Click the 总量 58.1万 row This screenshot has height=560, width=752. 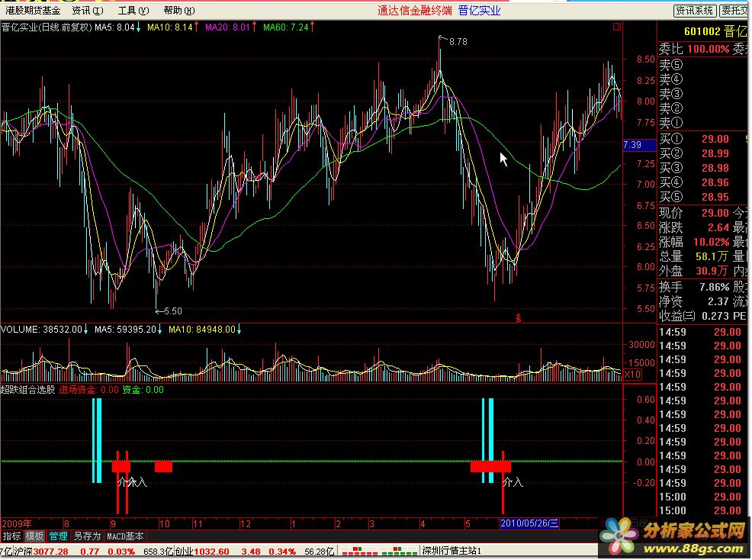[x=694, y=256]
